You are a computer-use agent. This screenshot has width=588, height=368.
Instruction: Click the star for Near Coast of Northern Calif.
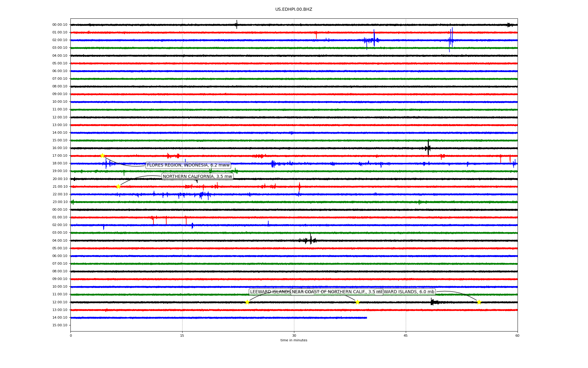pos(357,302)
